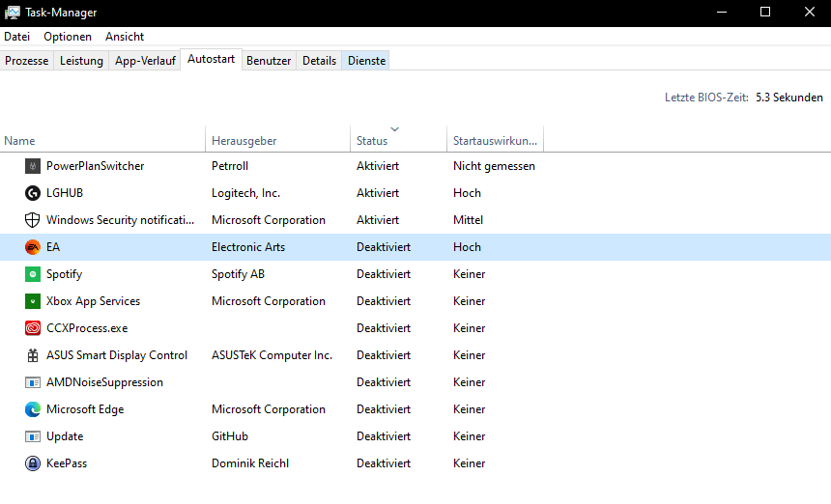
Task: Switch to the Prozesse tab
Action: coord(26,61)
